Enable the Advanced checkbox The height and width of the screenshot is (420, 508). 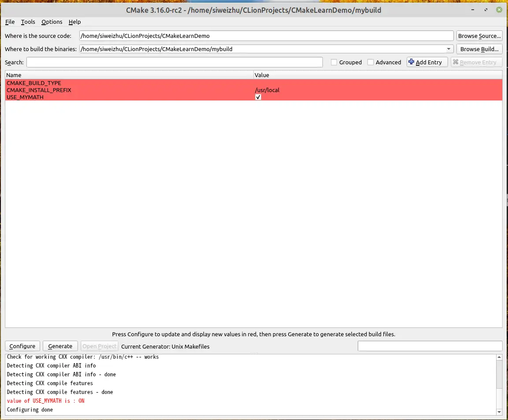(x=371, y=62)
